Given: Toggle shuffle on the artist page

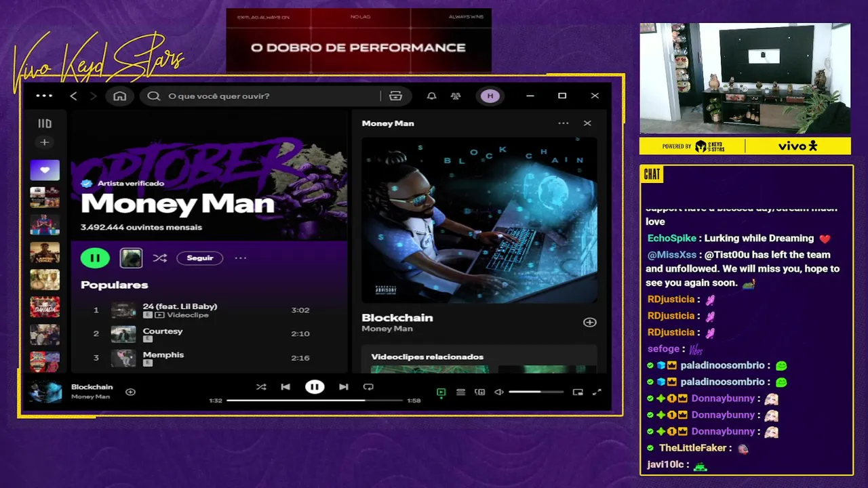Looking at the screenshot, I should 160,258.
